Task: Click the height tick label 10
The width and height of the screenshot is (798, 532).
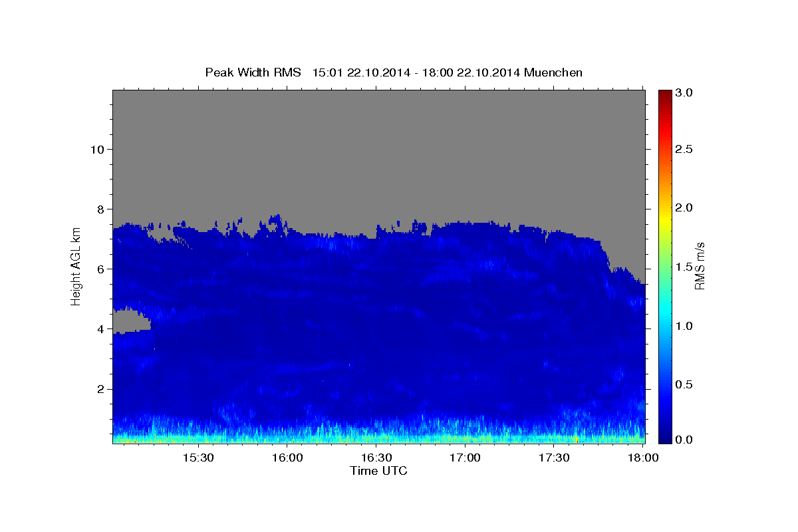Action: [96, 149]
